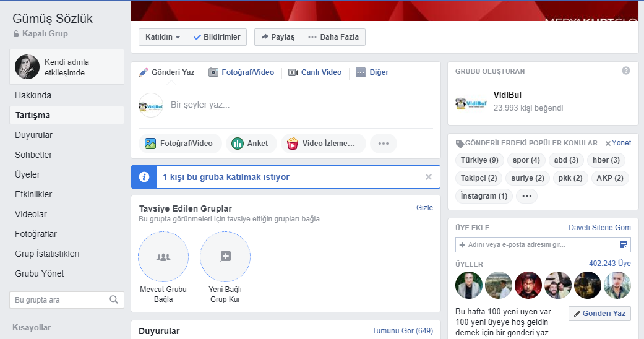Viewport: 644px width, 339px height.
Task: Open the 1 kişi bu gruba katılmak istiyor link
Action: click(x=226, y=177)
